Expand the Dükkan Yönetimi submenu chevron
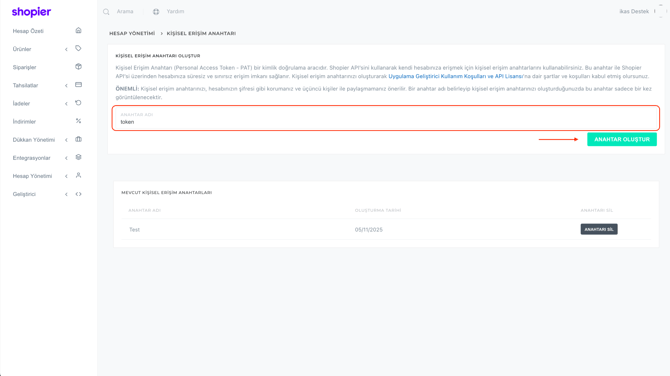The height and width of the screenshot is (376, 670). tap(66, 140)
